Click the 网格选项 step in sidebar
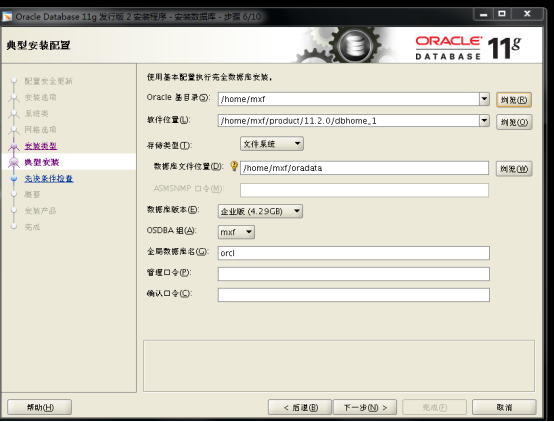Image resolution: width=554 pixels, height=422 pixels. point(41,130)
